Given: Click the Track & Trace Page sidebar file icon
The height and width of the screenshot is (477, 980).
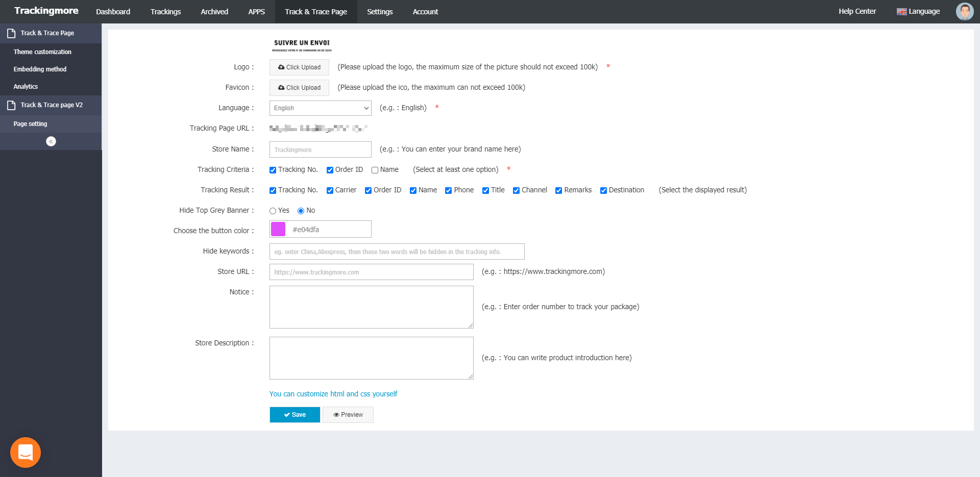Looking at the screenshot, I should click(x=11, y=34).
